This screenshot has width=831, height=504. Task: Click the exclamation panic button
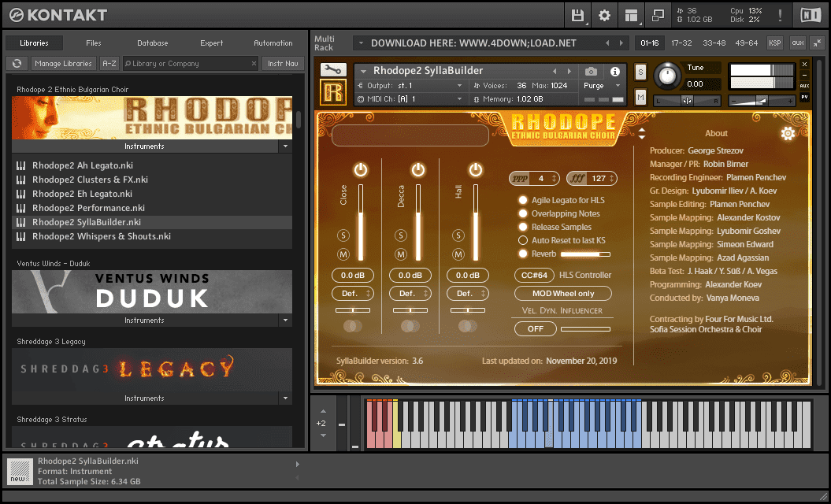tap(780, 16)
